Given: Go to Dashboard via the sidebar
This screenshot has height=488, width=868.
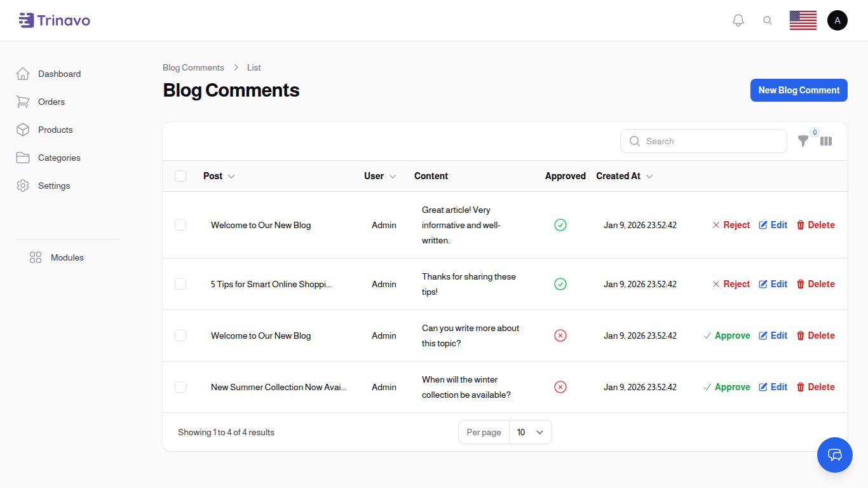Looking at the screenshot, I should point(59,74).
